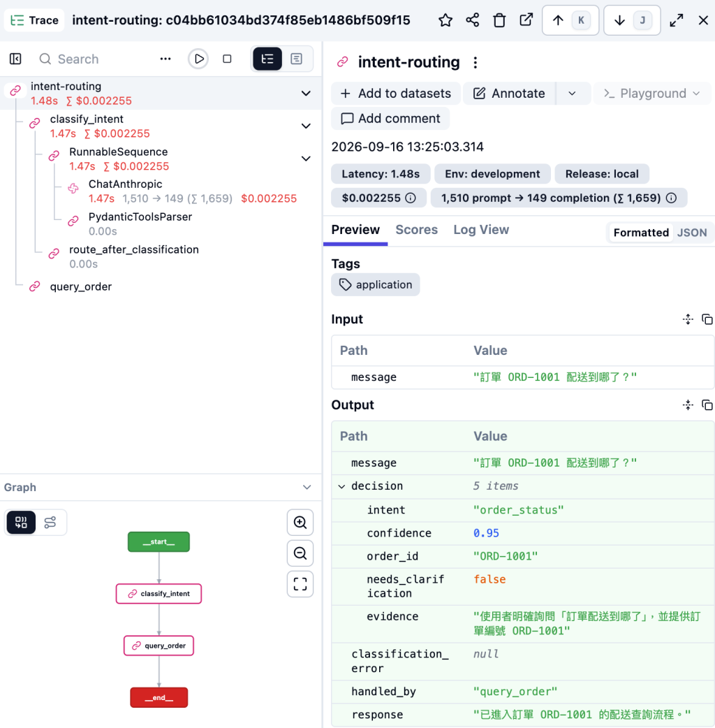Open the intent-routing kebab menu
Screen dimensions: 715x728
point(475,62)
